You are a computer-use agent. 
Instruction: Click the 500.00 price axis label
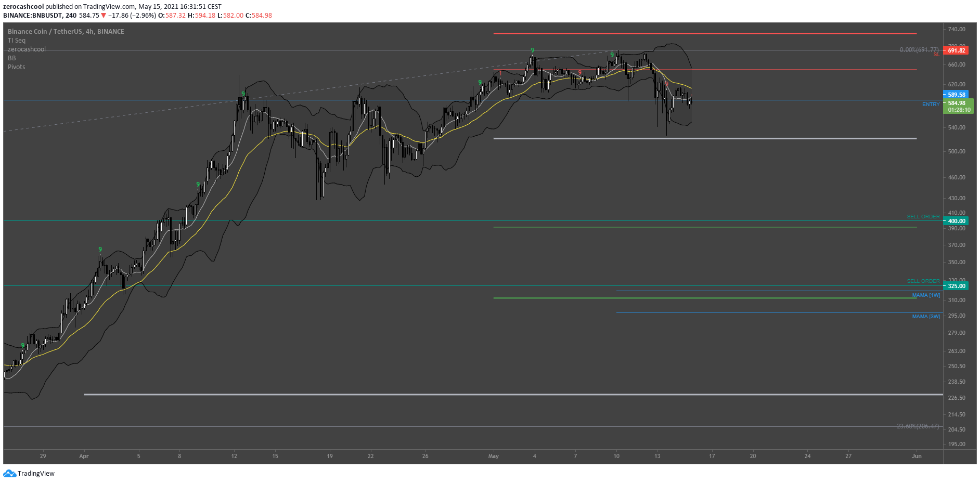click(x=957, y=151)
